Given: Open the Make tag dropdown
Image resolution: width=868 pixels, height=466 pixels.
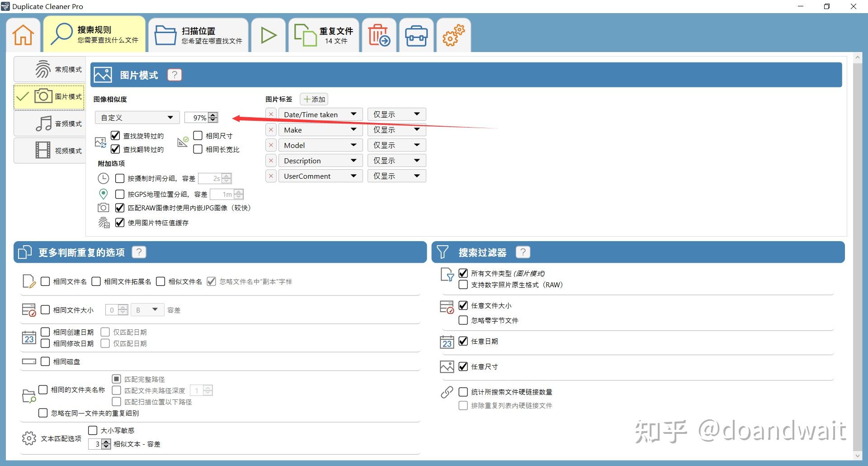Looking at the screenshot, I should tap(321, 130).
